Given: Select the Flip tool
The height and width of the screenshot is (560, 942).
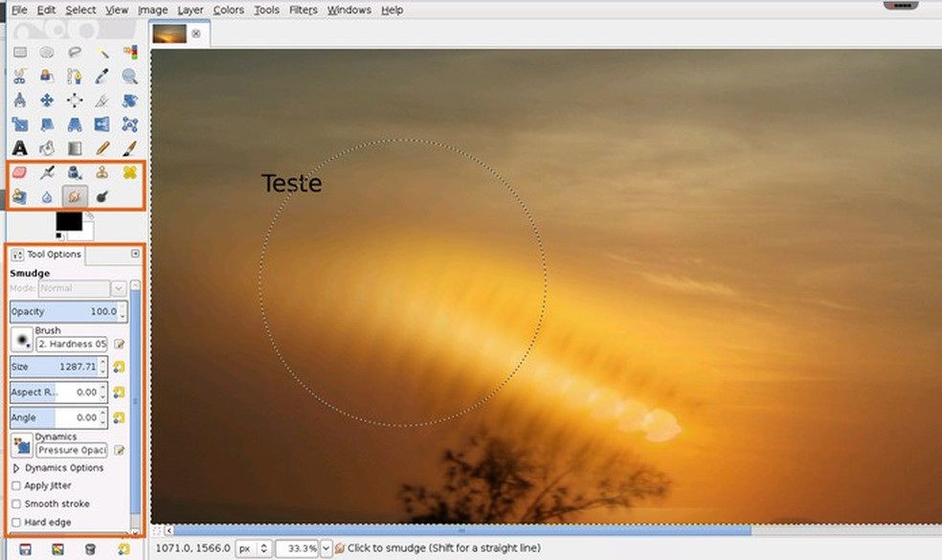Looking at the screenshot, I should (x=102, y=124).
